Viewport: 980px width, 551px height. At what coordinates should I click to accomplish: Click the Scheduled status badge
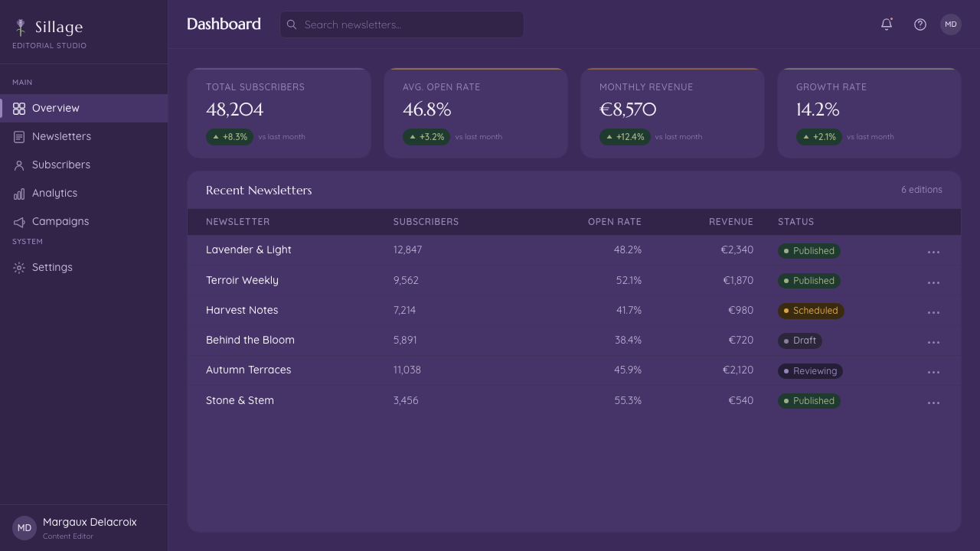[811, 311]
